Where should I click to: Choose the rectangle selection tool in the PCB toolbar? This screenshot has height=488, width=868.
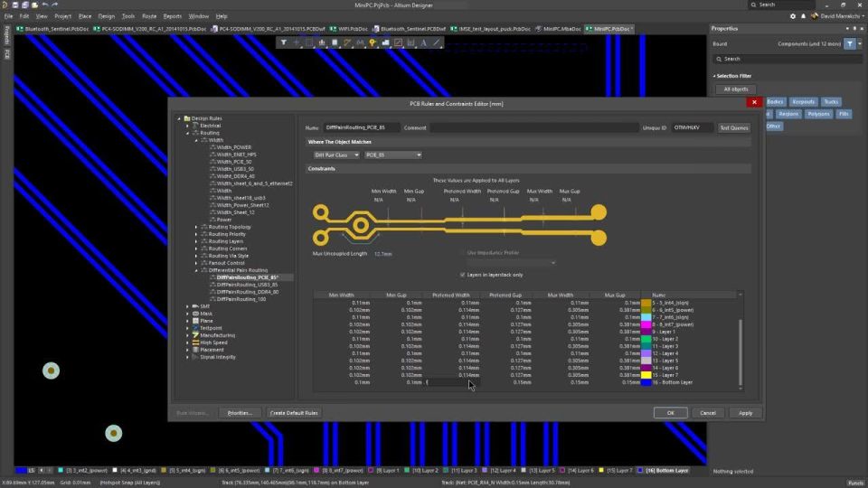point(309,42)
